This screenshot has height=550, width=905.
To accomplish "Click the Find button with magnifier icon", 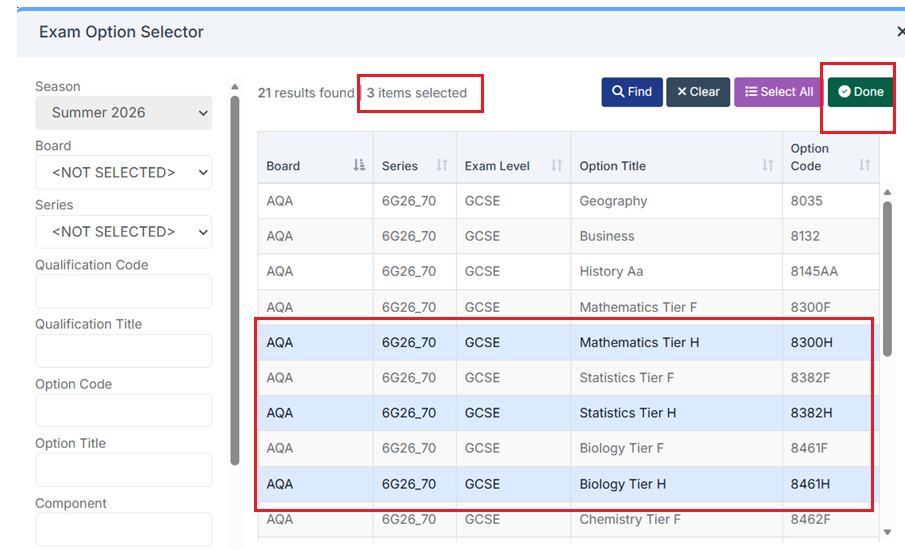I will 631,92.
